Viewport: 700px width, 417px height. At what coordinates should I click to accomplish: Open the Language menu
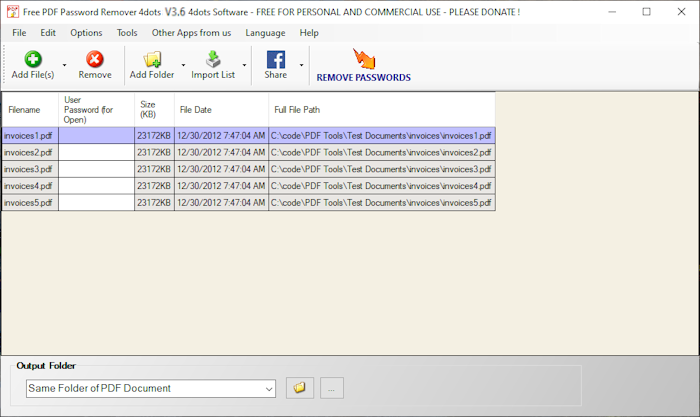tap(265, 33)
